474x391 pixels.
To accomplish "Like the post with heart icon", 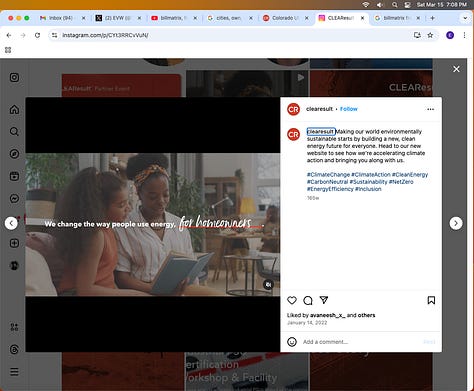I will (x=292, y=300).
